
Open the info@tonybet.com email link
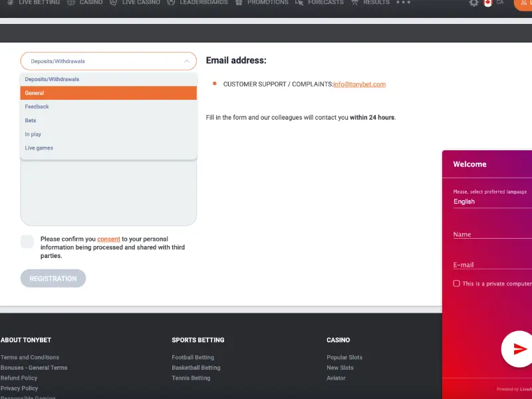pyautogui.click(x=359, y=84)
